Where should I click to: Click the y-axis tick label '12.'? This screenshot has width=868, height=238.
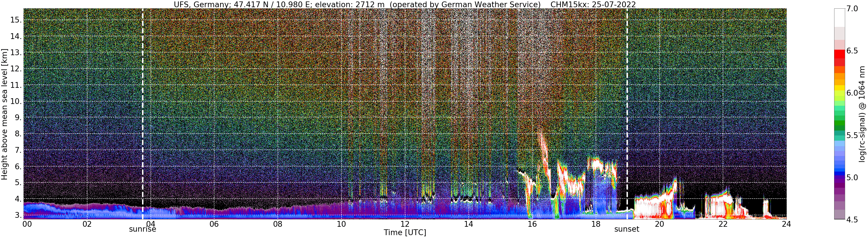click(x=16, y=69)
